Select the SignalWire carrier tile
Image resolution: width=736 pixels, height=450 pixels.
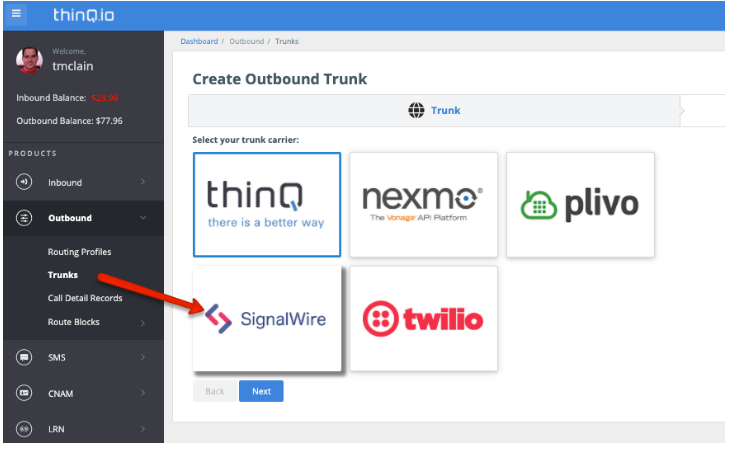pos(266,319)
